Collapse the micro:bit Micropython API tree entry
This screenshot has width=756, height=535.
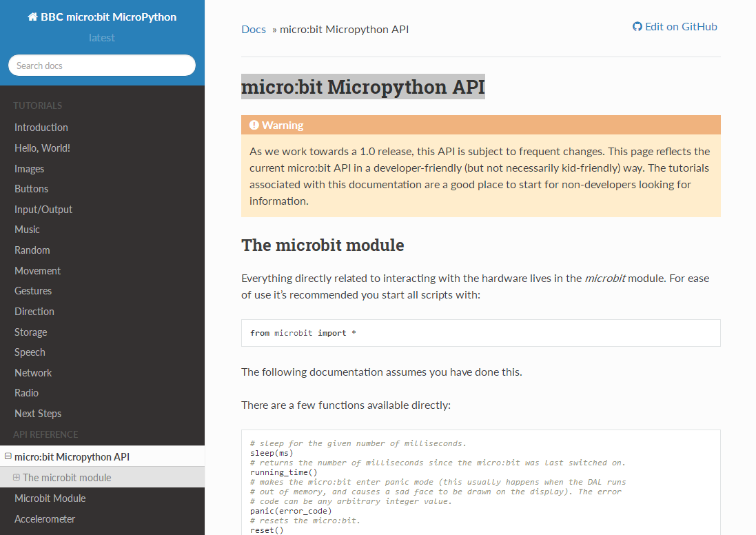click(7, 456)
